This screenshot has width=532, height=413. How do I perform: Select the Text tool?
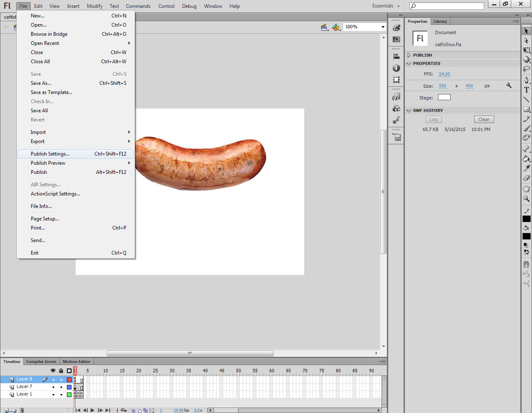point(526,89)
